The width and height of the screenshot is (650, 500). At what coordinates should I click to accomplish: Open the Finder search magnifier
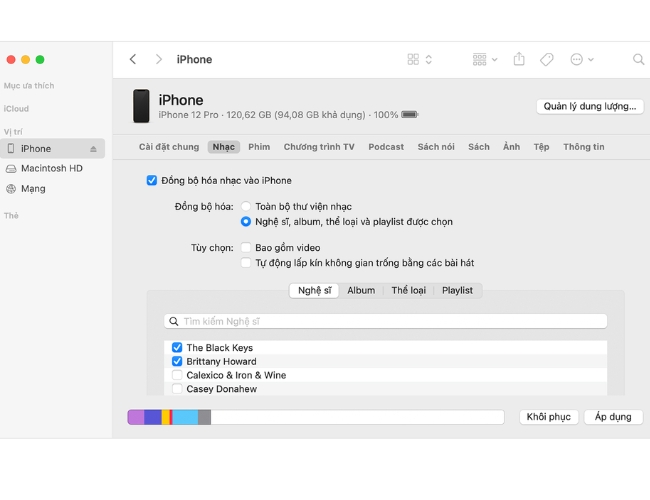(x=638, y=59)
